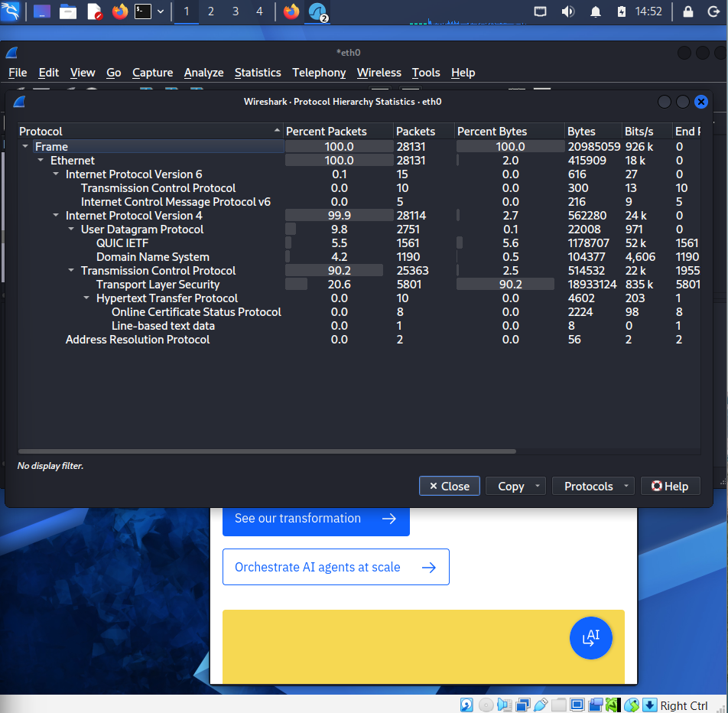This screenshot has width=728, height=713.
Task: Open the Telephony menu
Action: point(319,73)
